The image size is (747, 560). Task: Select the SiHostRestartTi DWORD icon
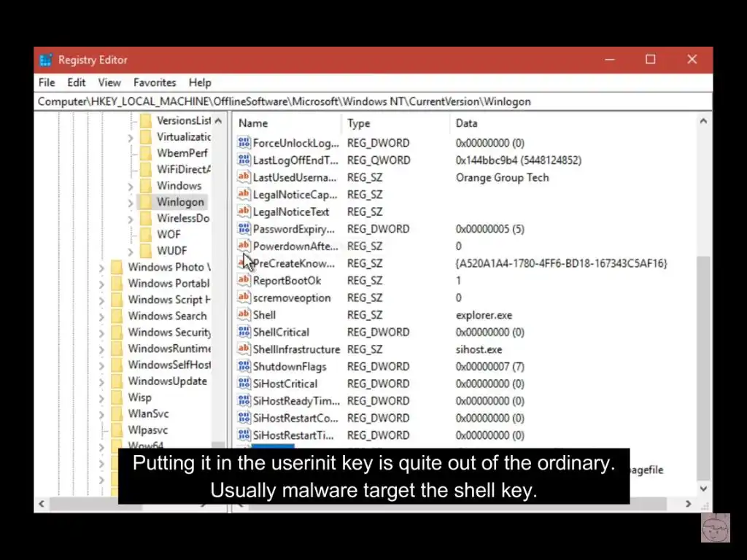click(244, 435)
